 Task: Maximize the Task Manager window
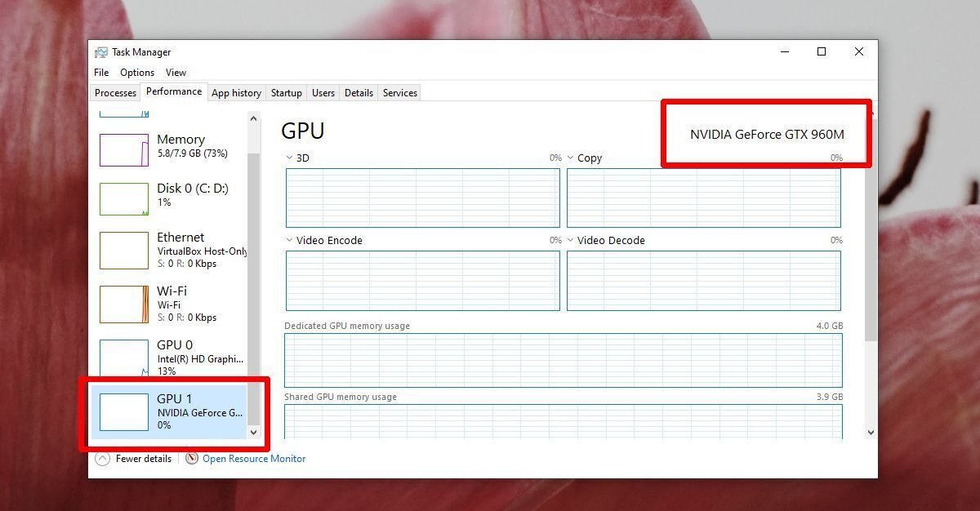pos(822,51)
